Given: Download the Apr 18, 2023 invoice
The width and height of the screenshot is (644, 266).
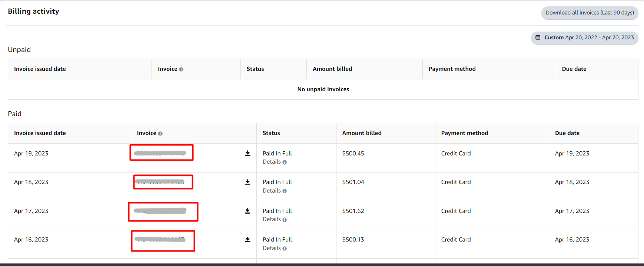Looking at the screenshot, I should pos(248,182).
